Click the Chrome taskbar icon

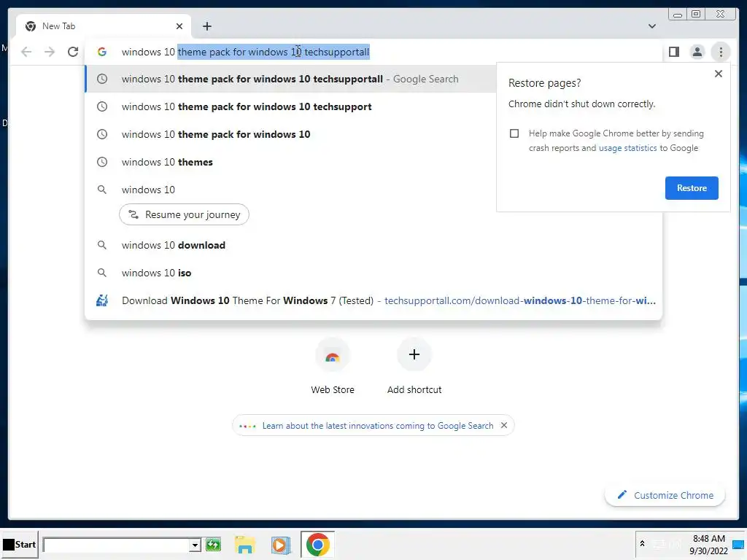tap(318, 544)
